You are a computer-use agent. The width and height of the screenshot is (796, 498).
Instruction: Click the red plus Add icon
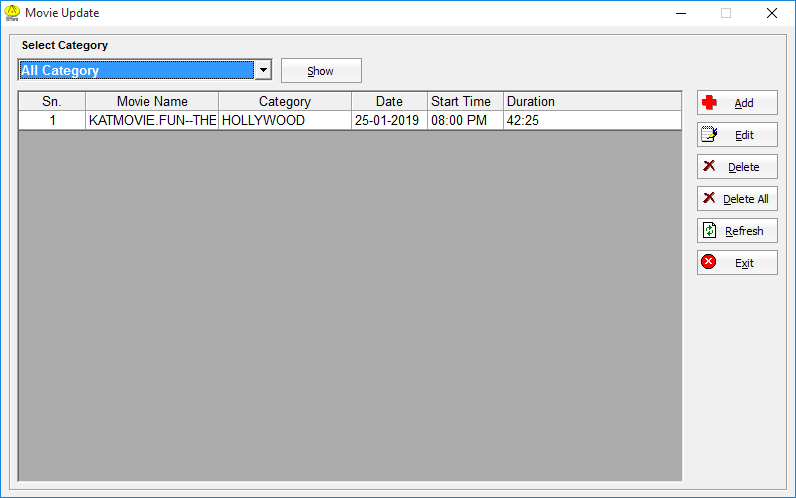tap(709, 103)
